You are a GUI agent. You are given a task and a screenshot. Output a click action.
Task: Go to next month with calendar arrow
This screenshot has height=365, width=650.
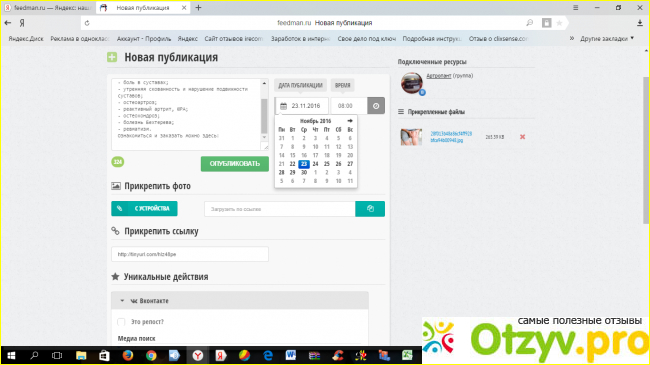pos(350,121)
